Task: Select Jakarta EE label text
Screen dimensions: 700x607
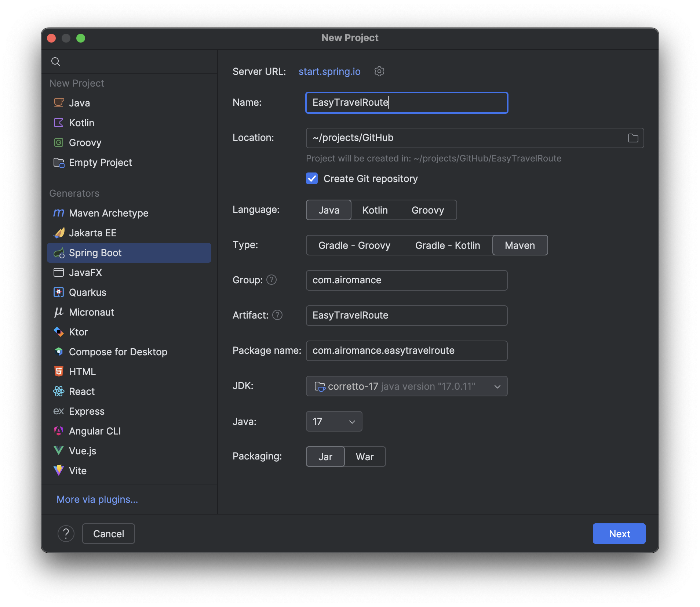Action: (x=93, y=233)
